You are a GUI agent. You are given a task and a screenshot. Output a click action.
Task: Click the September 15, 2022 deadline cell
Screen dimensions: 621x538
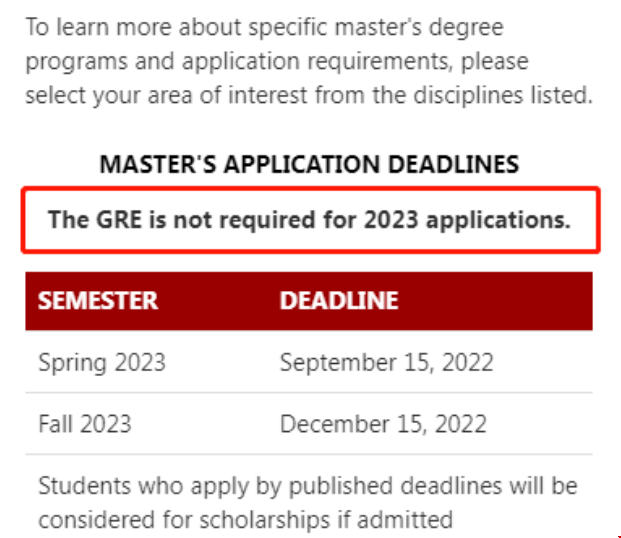click(387, 362)
